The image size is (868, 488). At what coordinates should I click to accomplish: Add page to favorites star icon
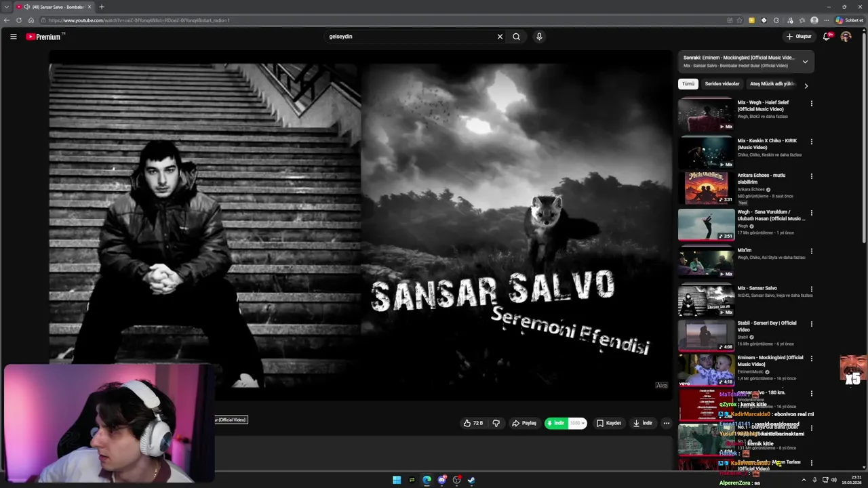(x=739, y=20)
